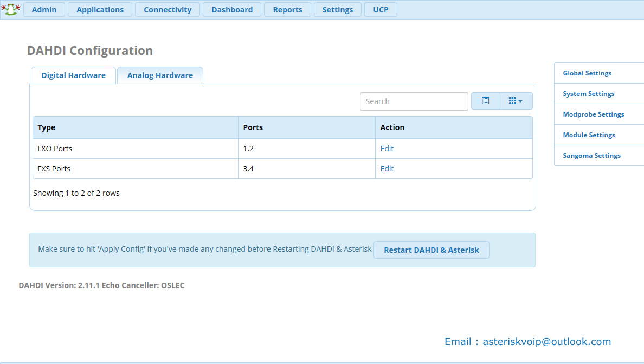Viewport: 644px width, 364px height.
Task: Click the FreePBX frog logo icon
Action: tap(11, 9)
